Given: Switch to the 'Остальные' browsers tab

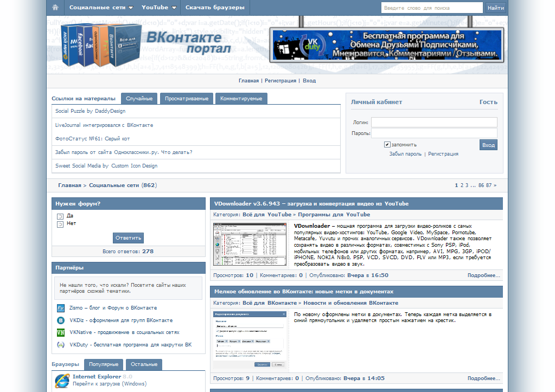Looking at the screenshot, I should [144, 364].
